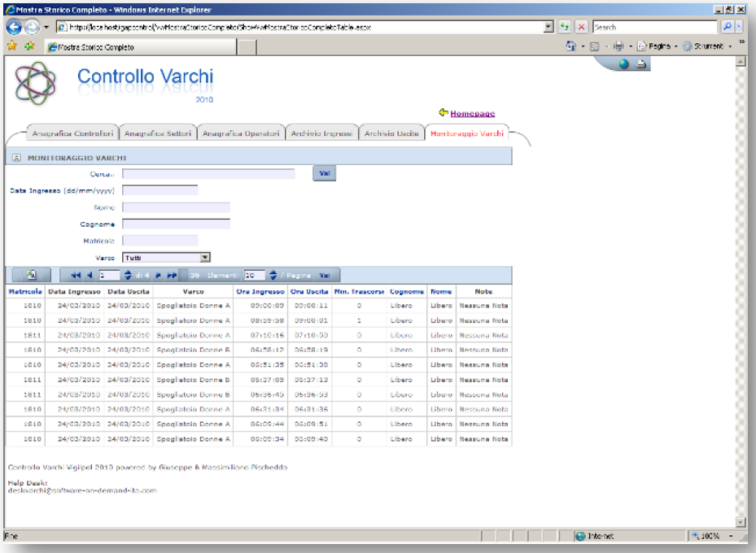Open a new blank browser tab
Image resolution: width=756 pixels, height=553 pixels.
pyautogui.click(x=247, y=47)
